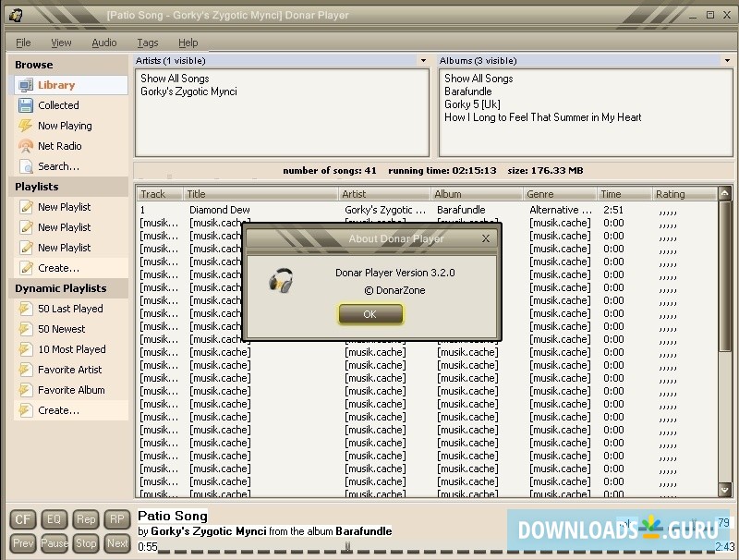
Task: Open the View menu
Action: 61,43
